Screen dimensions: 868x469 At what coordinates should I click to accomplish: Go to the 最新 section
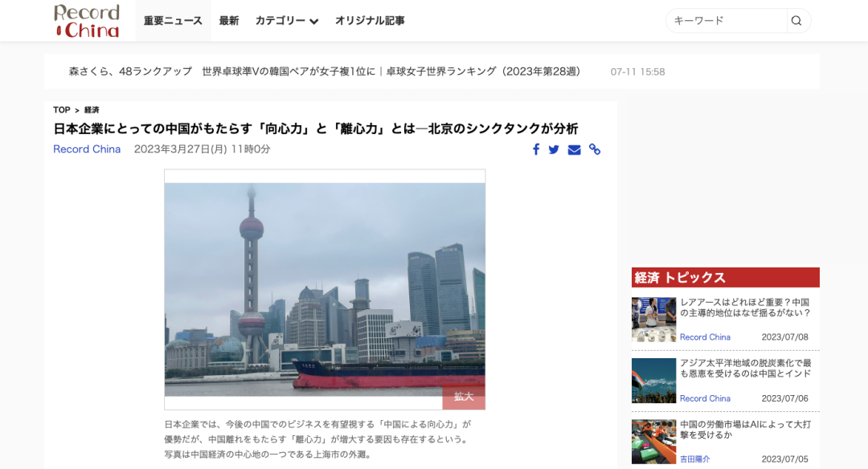[x=228, y=20]
